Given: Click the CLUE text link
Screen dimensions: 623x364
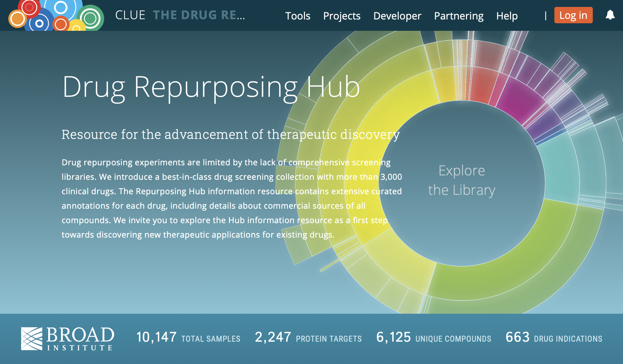Looking at the screenshot, I should 130,15.
